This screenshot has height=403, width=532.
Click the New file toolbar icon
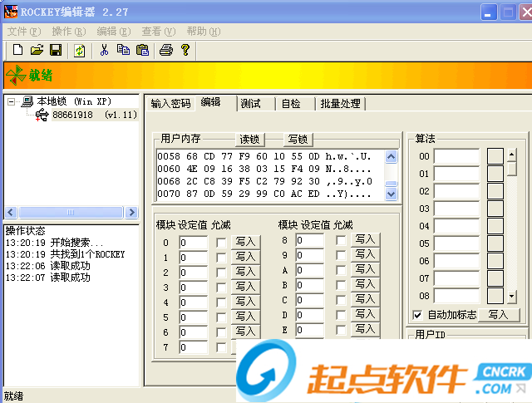[17, 50]
